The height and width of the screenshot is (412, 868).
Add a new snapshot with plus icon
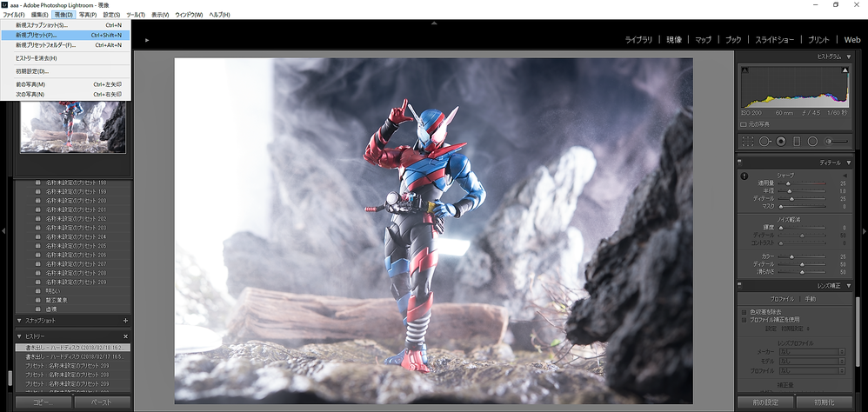click(x=125, y=321)
